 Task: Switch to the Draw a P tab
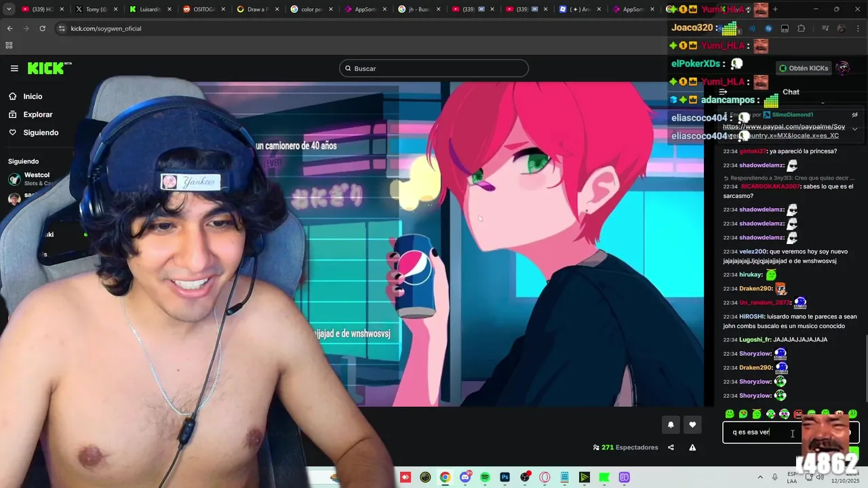tap(256, 9)
